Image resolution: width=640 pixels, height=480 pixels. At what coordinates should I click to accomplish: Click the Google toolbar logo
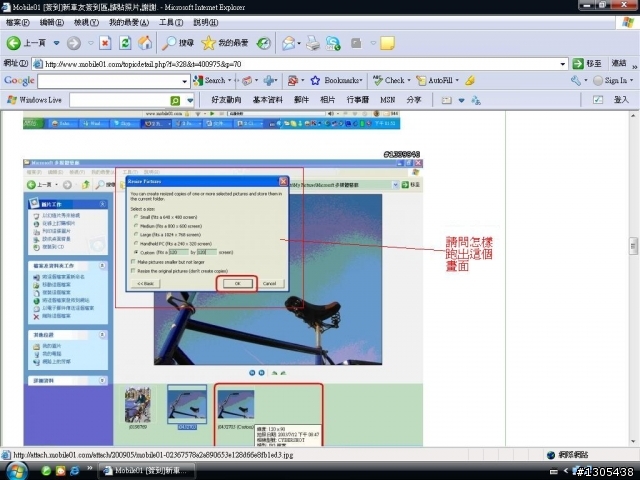19,80
